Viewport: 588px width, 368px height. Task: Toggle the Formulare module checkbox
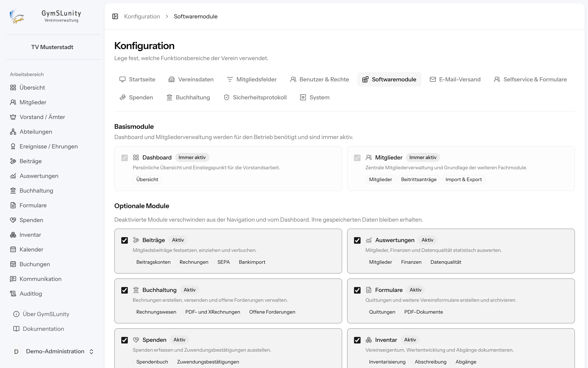(357, 290)
